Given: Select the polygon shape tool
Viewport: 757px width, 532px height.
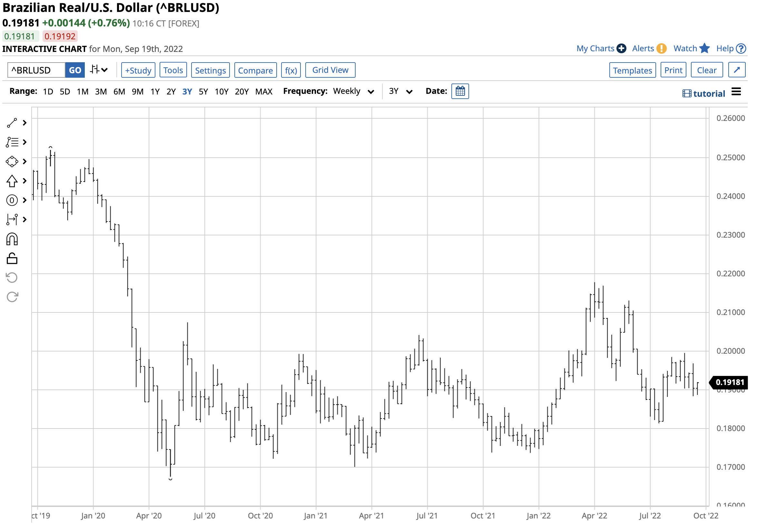Looking at the screenshot, I should tap(12, 162).
